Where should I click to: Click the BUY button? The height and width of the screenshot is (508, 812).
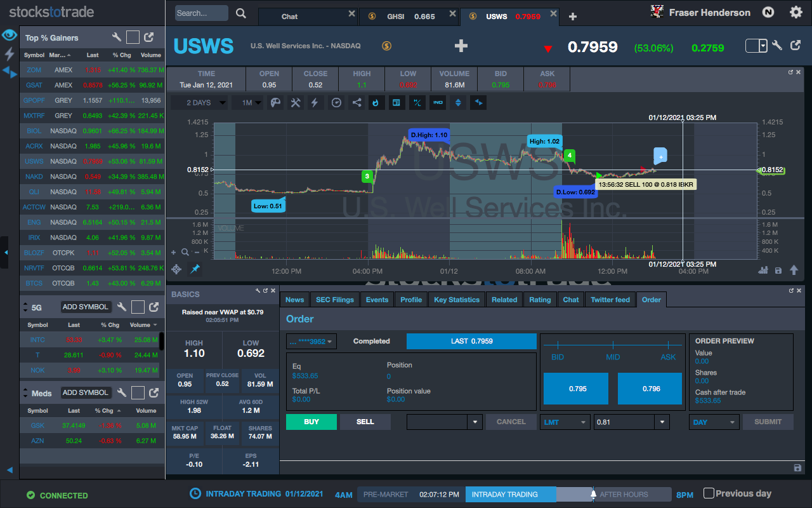pyautogui.click(x=311, y=422)
